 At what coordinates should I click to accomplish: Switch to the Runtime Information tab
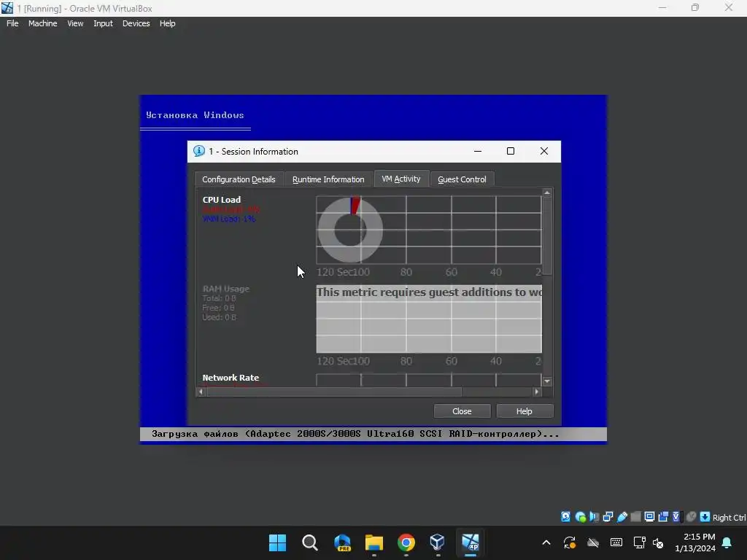328,179
